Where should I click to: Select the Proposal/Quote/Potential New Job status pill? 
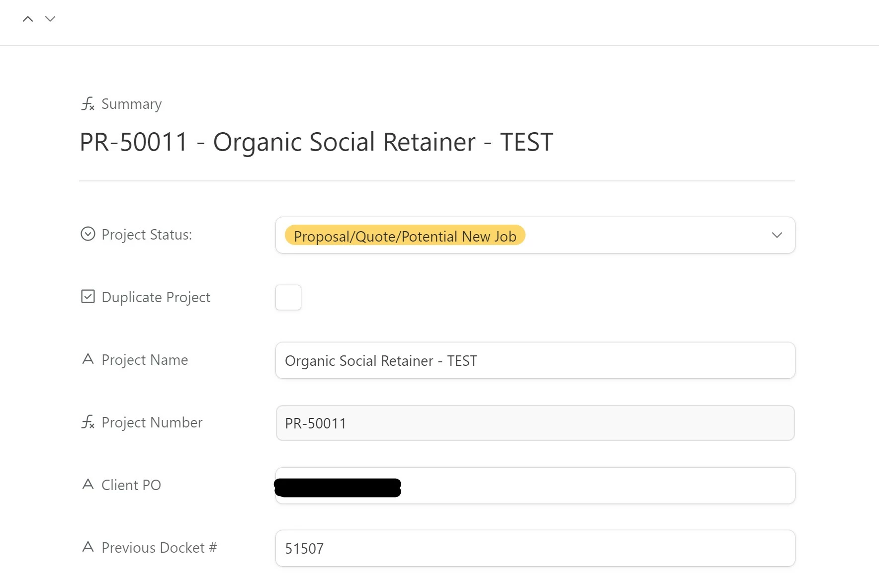pos(405,236)
